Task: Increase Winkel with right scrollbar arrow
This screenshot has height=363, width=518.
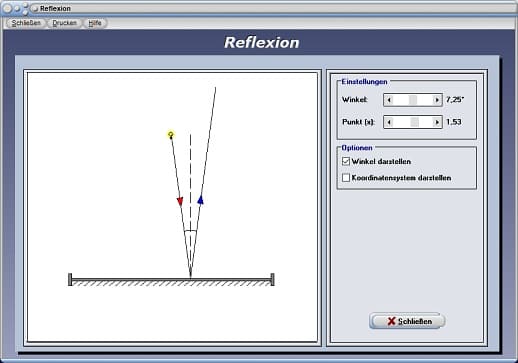Action: tap(437, 100)
